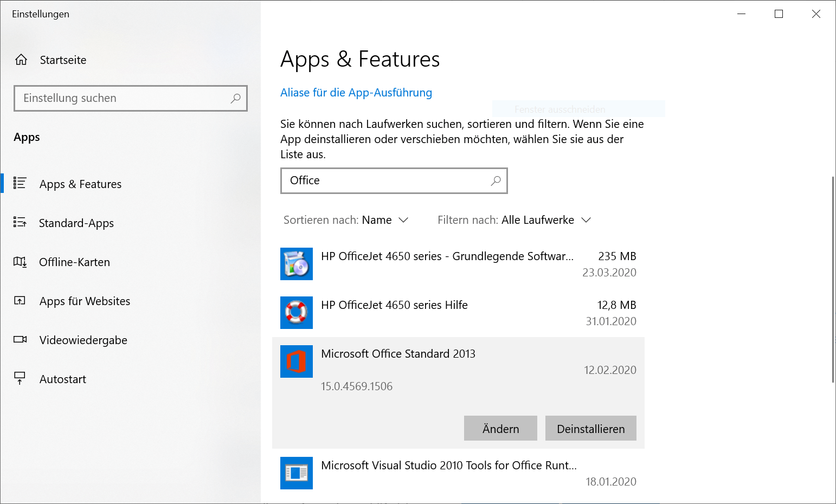Select HP OfficeJet 4650 series Hilfe entry
The width and height of the screenshot is (836, 504).
[458, 313]
